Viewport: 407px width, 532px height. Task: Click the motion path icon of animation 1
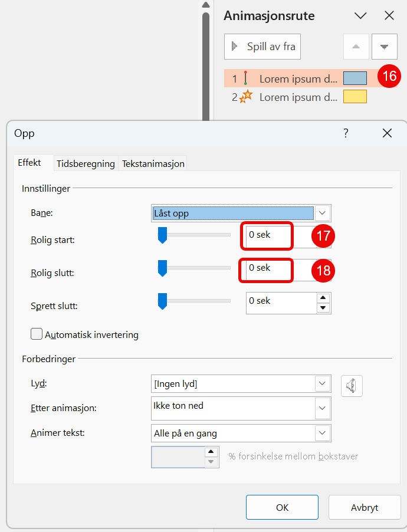(x=245, y=78)
